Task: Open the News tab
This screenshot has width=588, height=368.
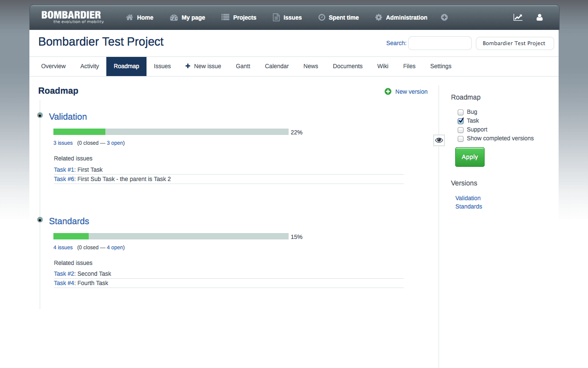Action: [x=311, y=66]
